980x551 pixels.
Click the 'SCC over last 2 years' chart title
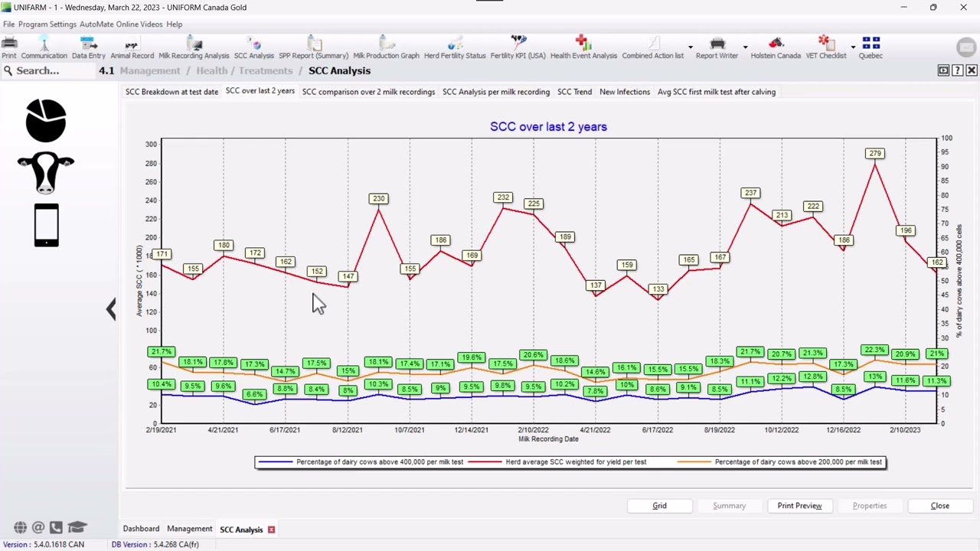coord(548,127)
